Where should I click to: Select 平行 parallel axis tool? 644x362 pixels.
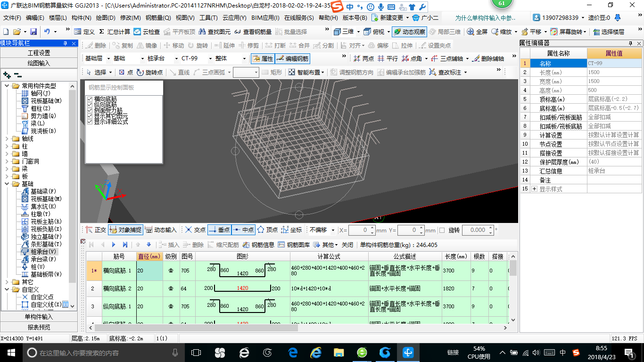point(388,59)
